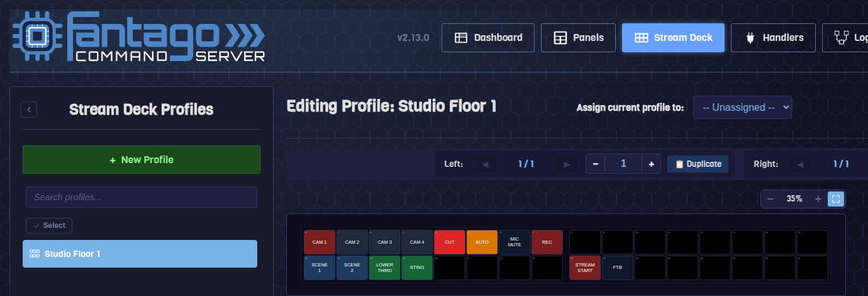Duplicate the current left page
The width and height of the screenshot is (868, 296).
698,164
